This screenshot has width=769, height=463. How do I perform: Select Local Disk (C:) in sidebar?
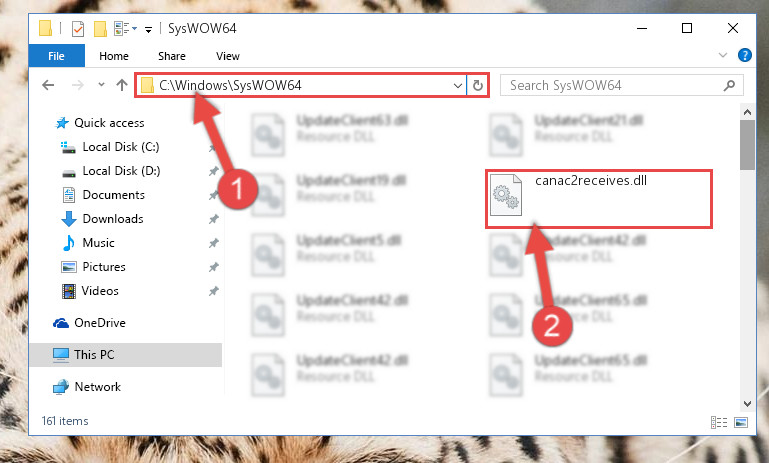pyautogui.click(x=121, y=147)
